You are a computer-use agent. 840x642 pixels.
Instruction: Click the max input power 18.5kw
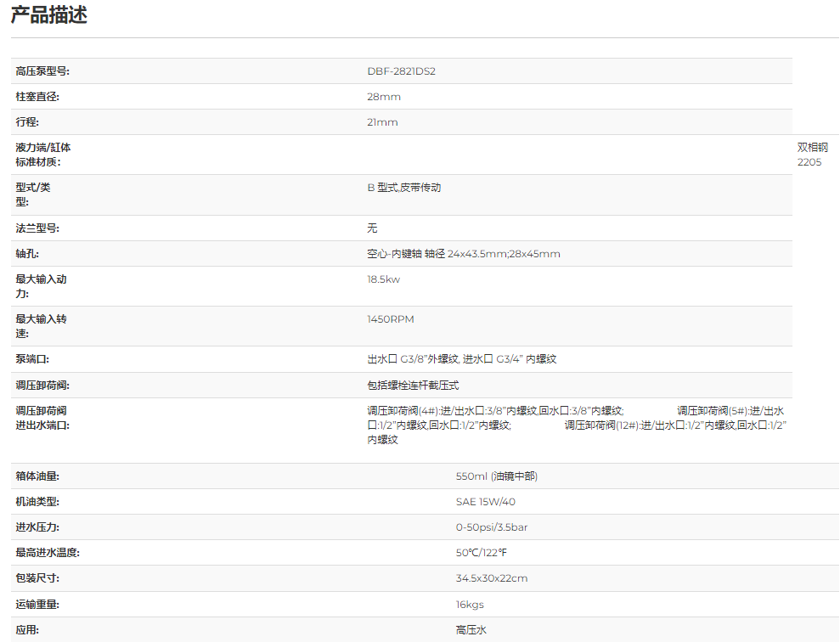[383, 279]
